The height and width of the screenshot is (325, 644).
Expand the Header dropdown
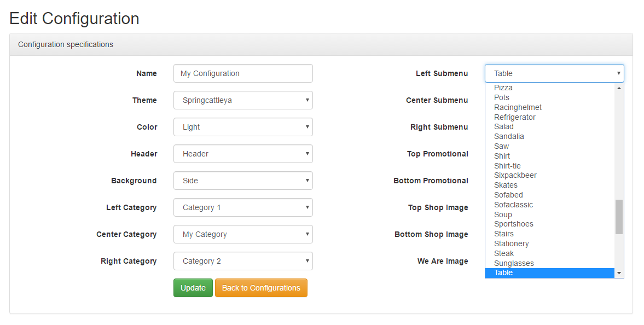click(243, 154)
